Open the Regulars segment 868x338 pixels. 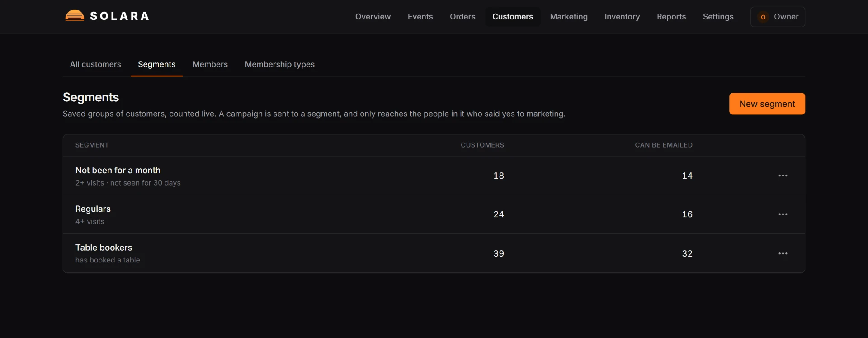coord(93,209)
